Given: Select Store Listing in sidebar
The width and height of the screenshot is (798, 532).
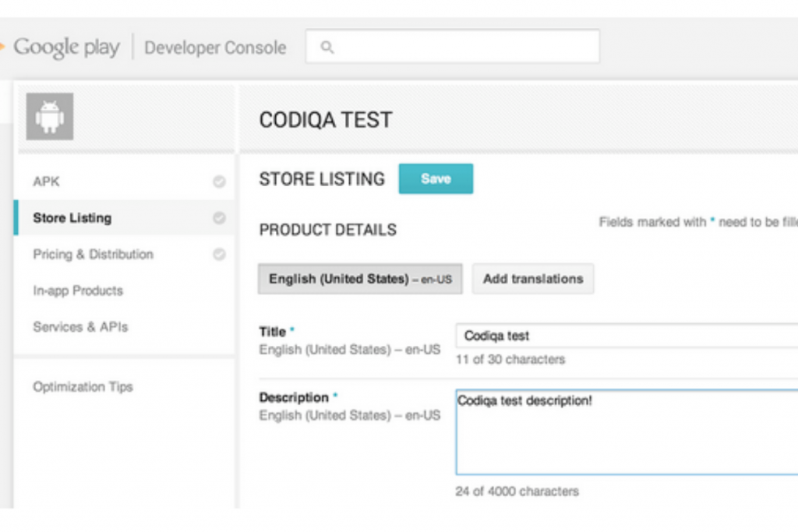Looking at the screenshot, I should (72, 218).
